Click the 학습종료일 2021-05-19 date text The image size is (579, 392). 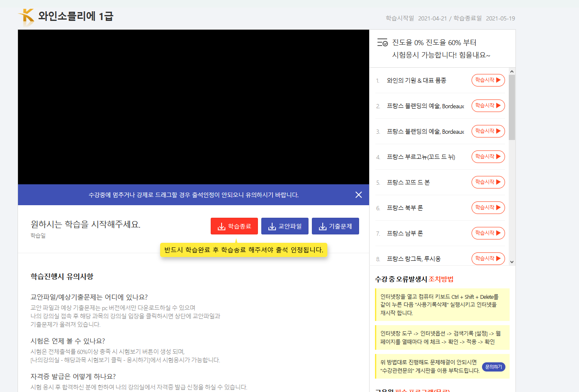[484, 18]
